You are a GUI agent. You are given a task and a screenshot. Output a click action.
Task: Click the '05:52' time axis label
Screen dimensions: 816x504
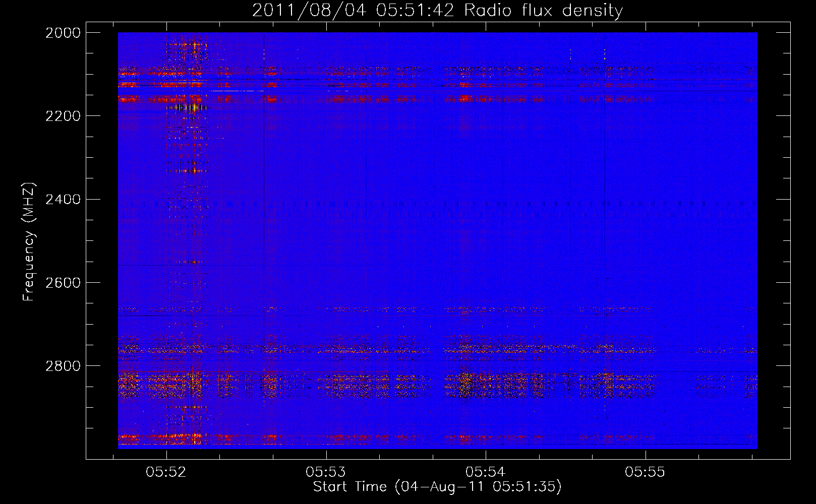coord(166,472)
